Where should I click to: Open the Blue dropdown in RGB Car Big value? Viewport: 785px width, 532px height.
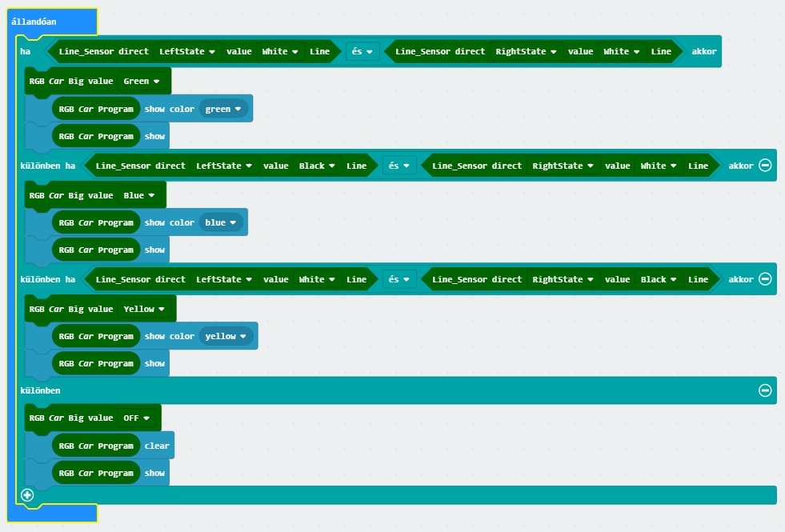139,195
